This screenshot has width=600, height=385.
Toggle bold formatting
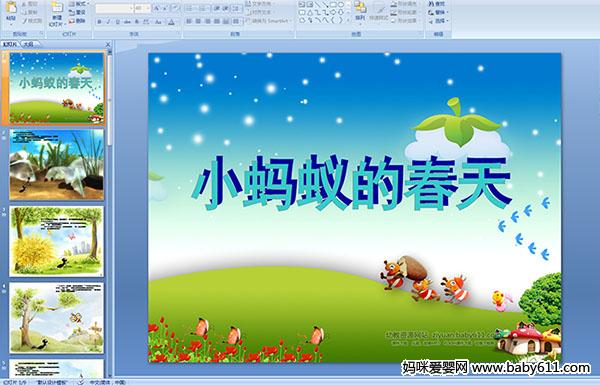point(99,22)
